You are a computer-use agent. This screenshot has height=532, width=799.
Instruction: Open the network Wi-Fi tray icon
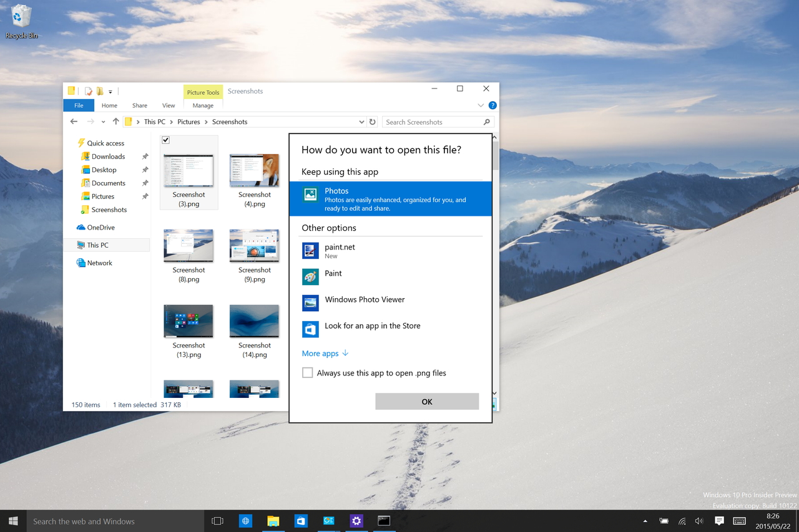coord(682,521)
